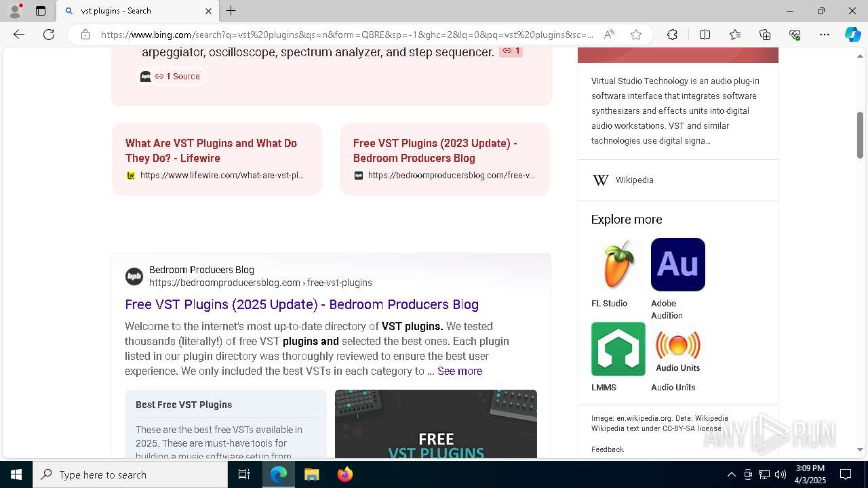Screen dimensions: 868x488
Task: View site information lock icon
Action: tap(85, 35)
